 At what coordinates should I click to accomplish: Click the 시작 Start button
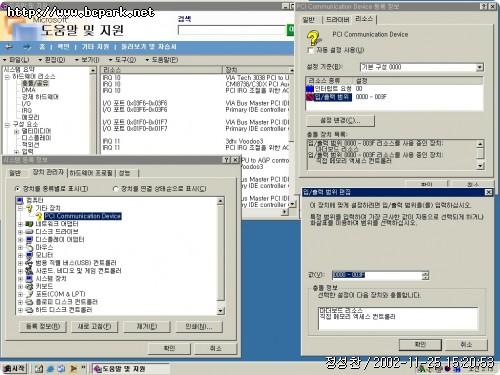pos(15,369)
